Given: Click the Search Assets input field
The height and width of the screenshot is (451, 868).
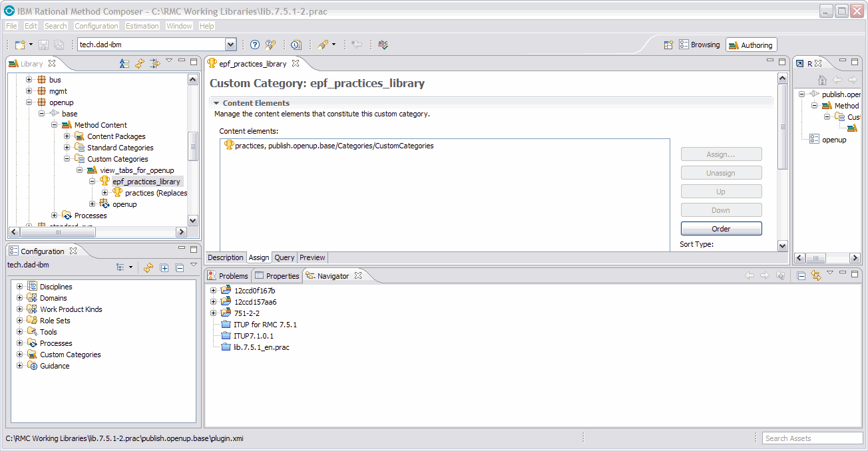Looking at the screenshot, I should tap(812, 438).
